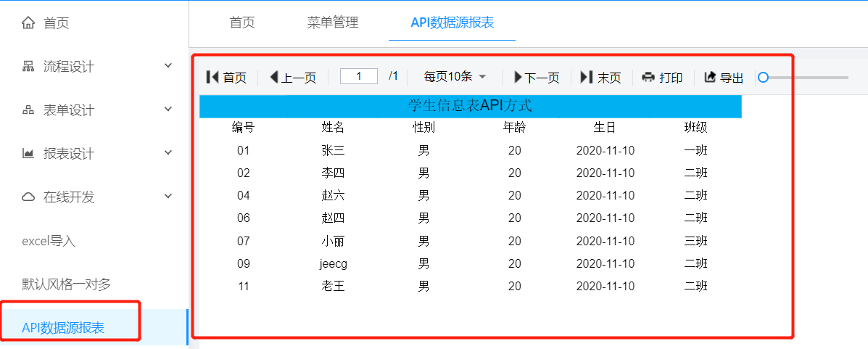Image resolution: width=868 pixels, height=349 pixels.
Task: Click the 导出 button text
Action: [732, 78]
